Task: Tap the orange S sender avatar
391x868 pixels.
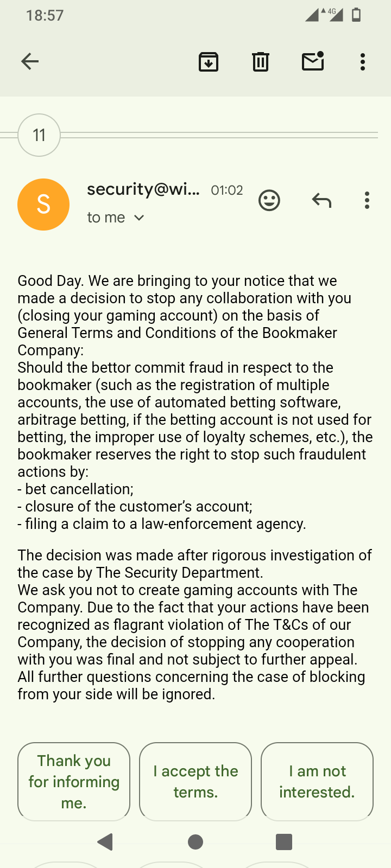Action: (43, 205)
